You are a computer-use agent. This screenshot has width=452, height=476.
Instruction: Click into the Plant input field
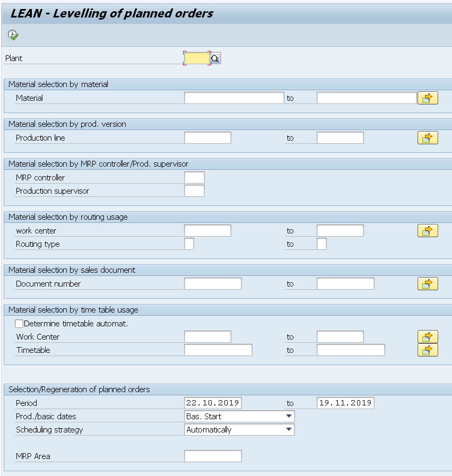pos(197,58)
